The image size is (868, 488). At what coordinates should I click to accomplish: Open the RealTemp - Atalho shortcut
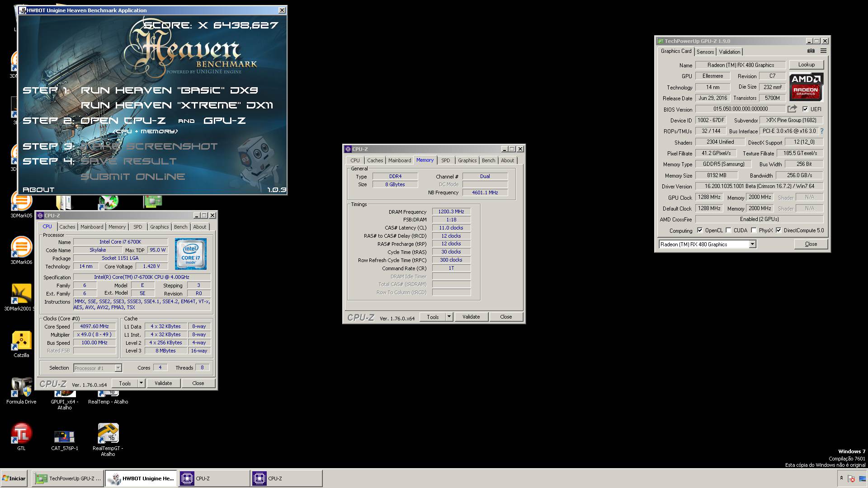tap(108, 399)
